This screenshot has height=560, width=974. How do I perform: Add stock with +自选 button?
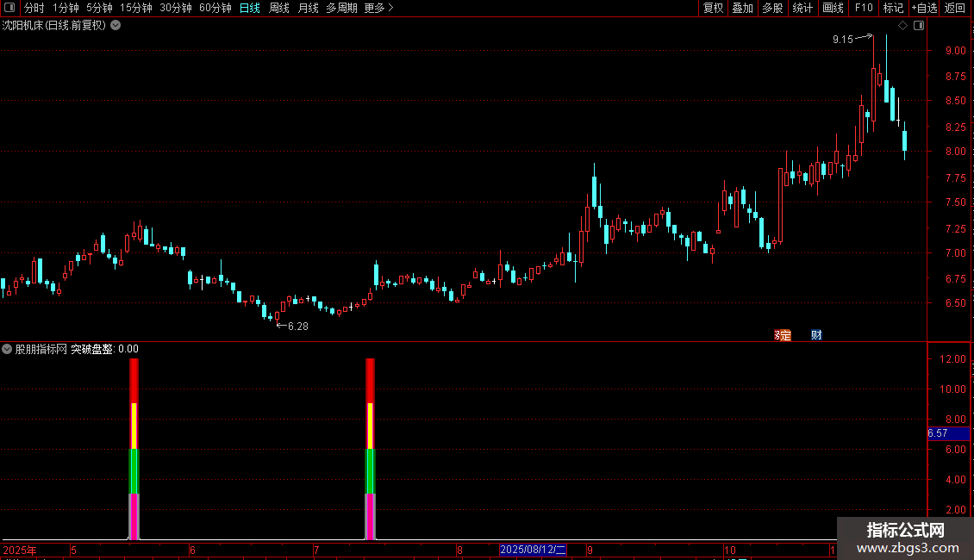(x=924, y=8)
